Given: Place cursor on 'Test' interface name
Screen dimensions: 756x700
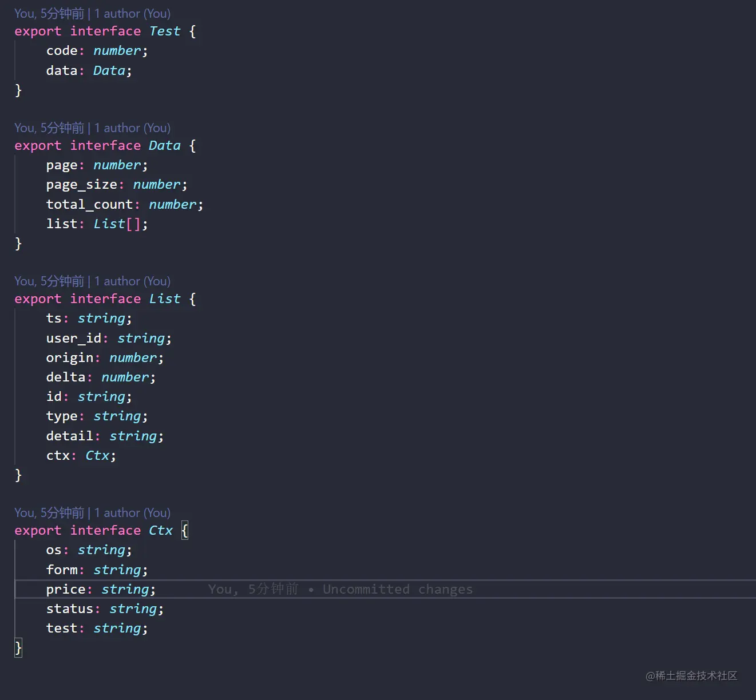Looking at the screenshot, I should coord(165,31).
